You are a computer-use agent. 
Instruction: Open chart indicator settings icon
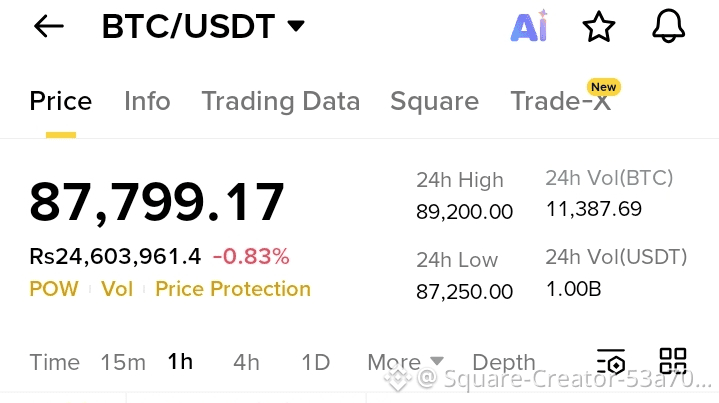pos(611,362)
